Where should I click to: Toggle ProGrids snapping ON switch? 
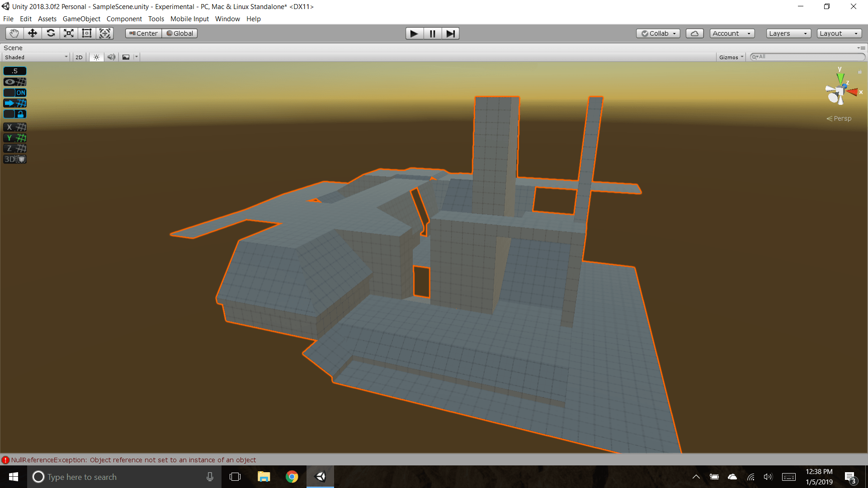(15, 93)
